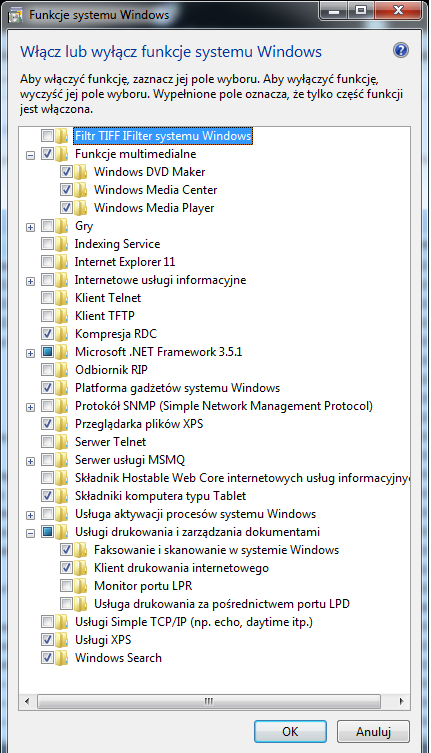
Task: Enable the Indexing Service checkbox
Action: 47,244
